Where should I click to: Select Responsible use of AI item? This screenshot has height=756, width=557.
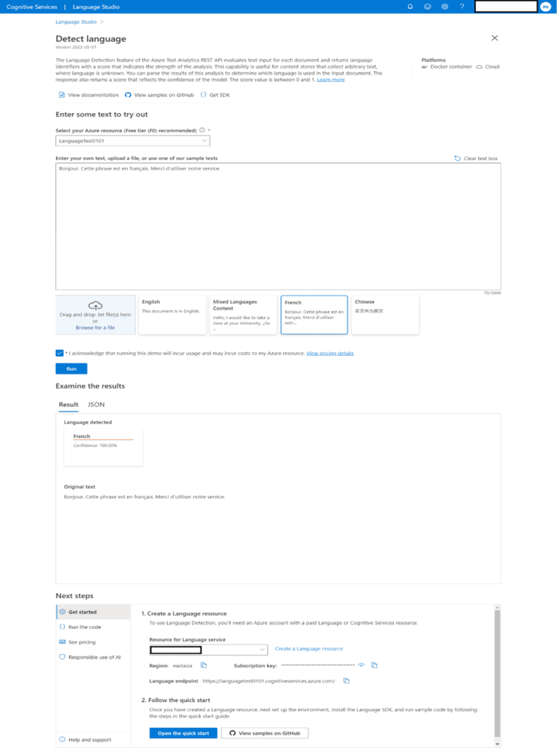pyautogui.click(x=94, y=656)
